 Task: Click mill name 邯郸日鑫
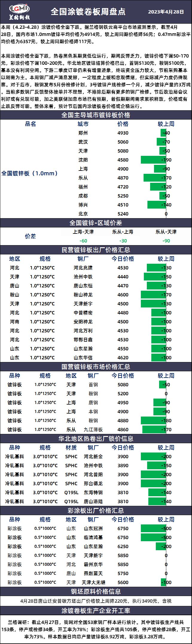coord(83,340)
